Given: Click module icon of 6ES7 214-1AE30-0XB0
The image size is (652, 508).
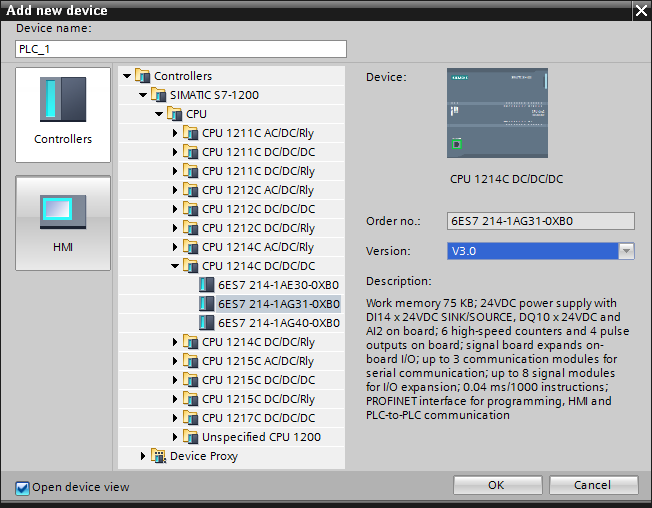Looking at the screenshot, I should (207, 285).
